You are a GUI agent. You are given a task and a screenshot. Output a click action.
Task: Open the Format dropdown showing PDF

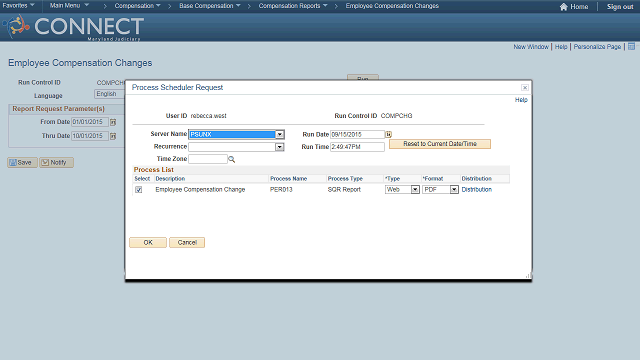[454, 190]
